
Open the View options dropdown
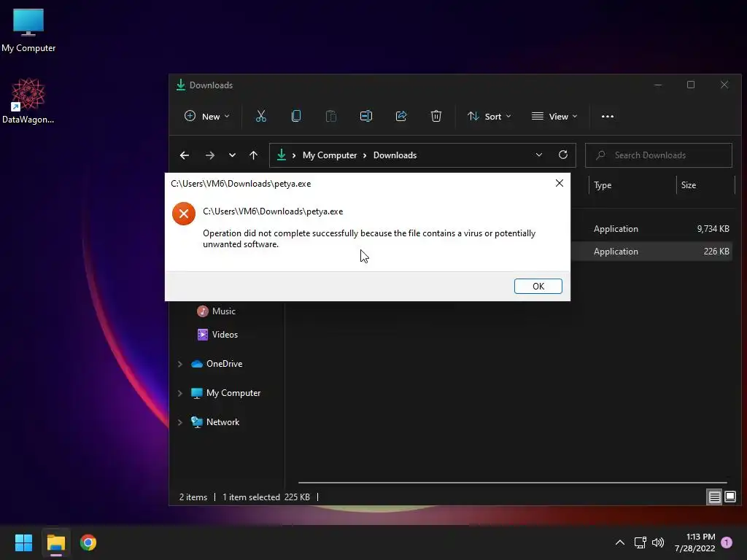pos(554,116)
